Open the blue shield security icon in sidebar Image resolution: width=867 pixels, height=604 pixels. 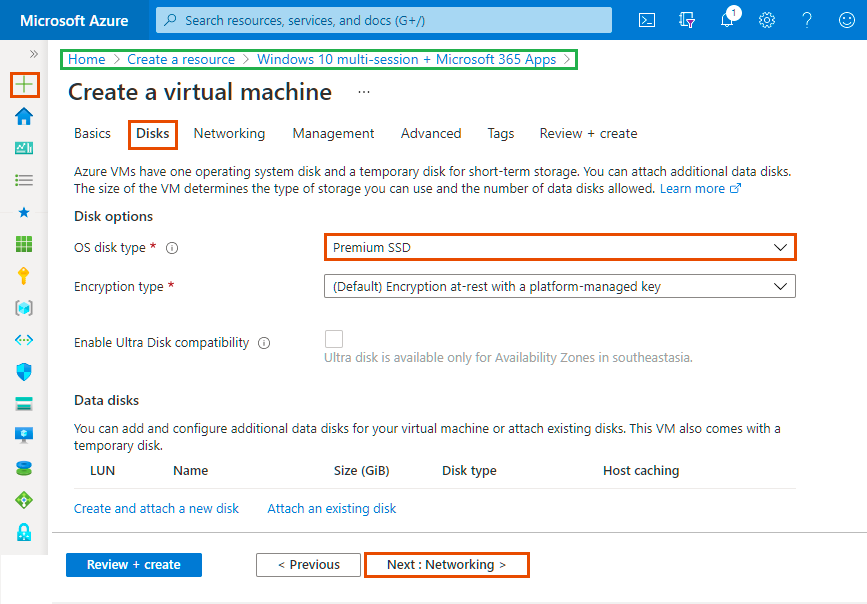coord(24,372)
